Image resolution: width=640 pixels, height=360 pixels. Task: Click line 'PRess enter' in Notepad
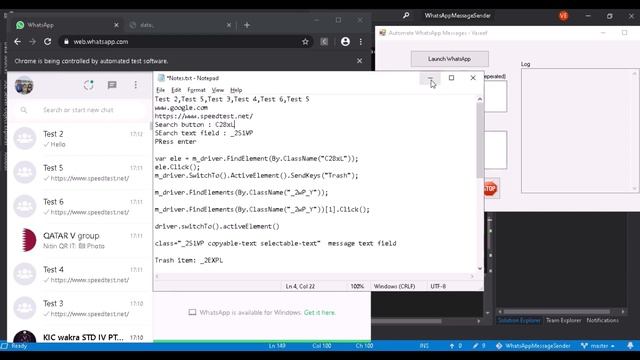coord(176,142)
